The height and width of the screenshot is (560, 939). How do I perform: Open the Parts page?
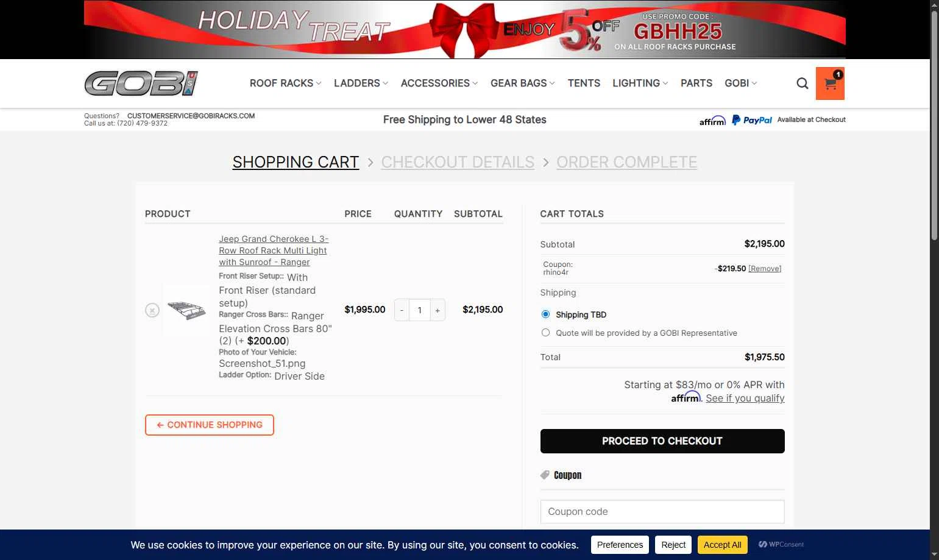tap(696, 83)
